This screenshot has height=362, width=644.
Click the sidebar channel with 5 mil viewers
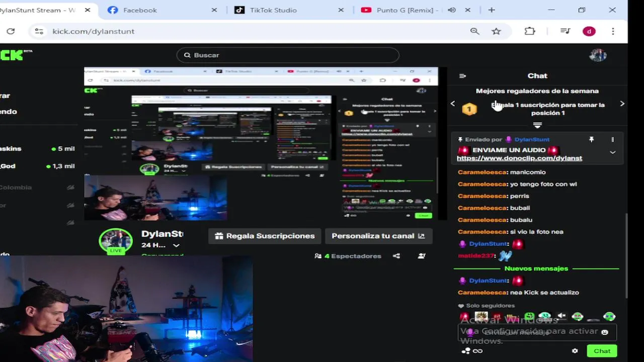click(x=38, y=149)
